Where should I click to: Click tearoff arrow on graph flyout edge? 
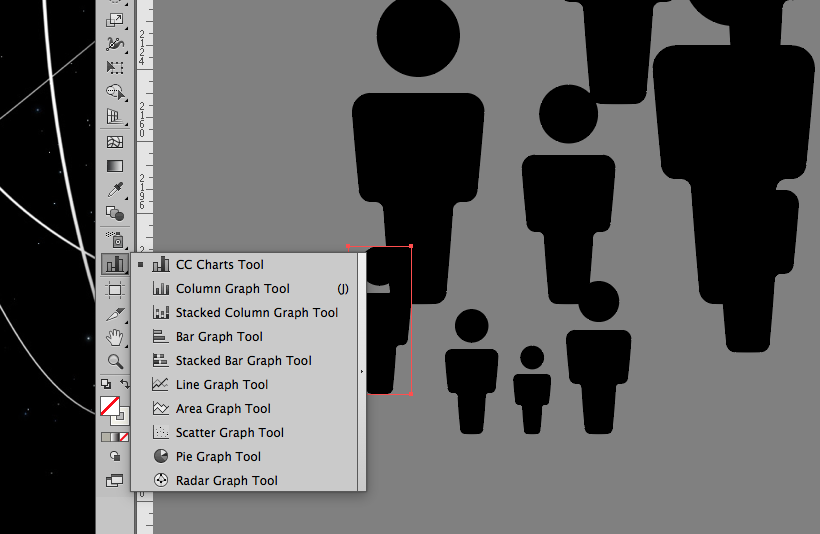coord(361,372)
